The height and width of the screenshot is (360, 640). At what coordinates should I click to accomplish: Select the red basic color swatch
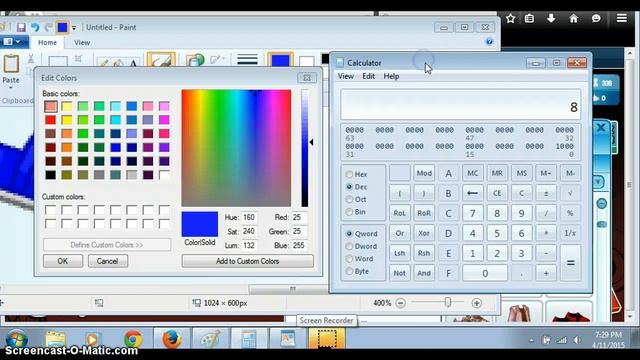[x=51, y=120]
